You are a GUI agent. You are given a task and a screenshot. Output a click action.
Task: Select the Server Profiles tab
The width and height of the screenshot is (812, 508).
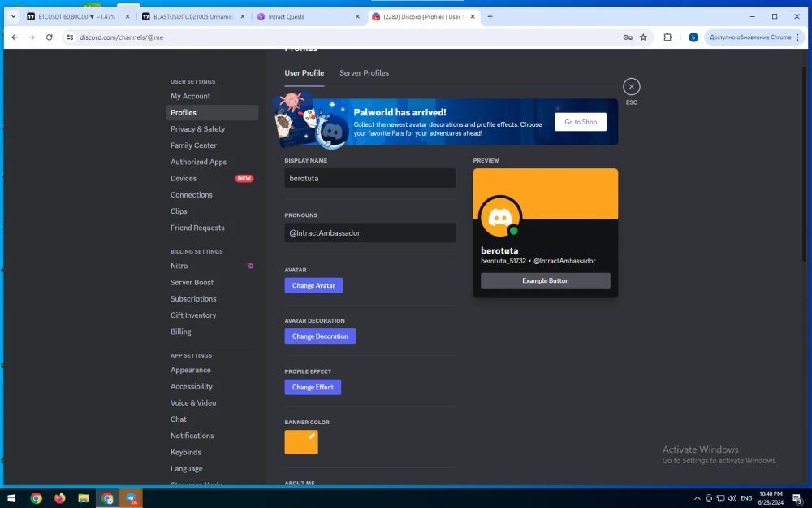(364, 73)
